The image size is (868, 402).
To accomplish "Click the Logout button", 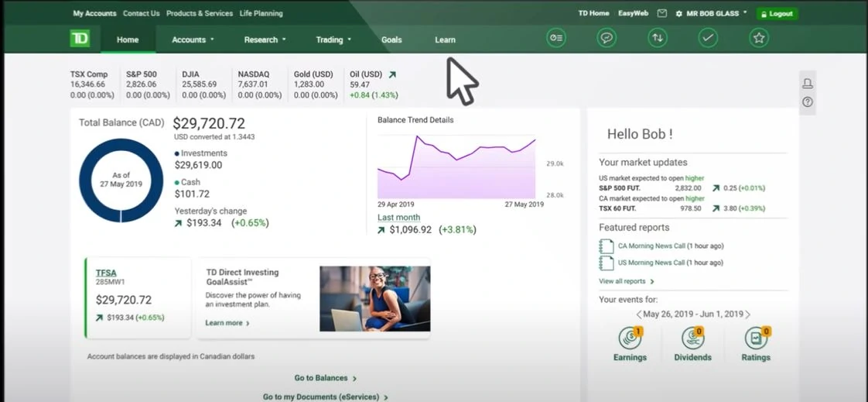I will pos(777,13).
